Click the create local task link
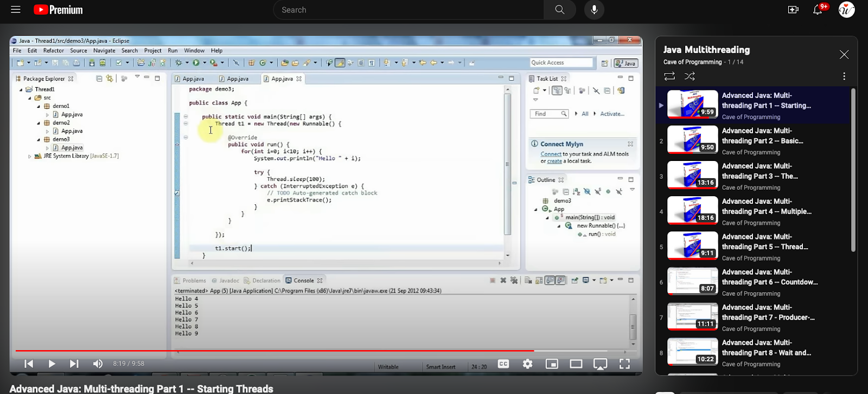Screen dimensions: 868x394 pos(554,161)
